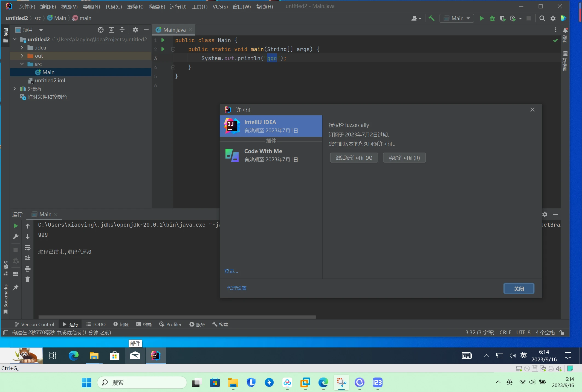This screenshot has width=582, height=392.
Task: Click the down arrow in Run console
Action: (28, 237)
